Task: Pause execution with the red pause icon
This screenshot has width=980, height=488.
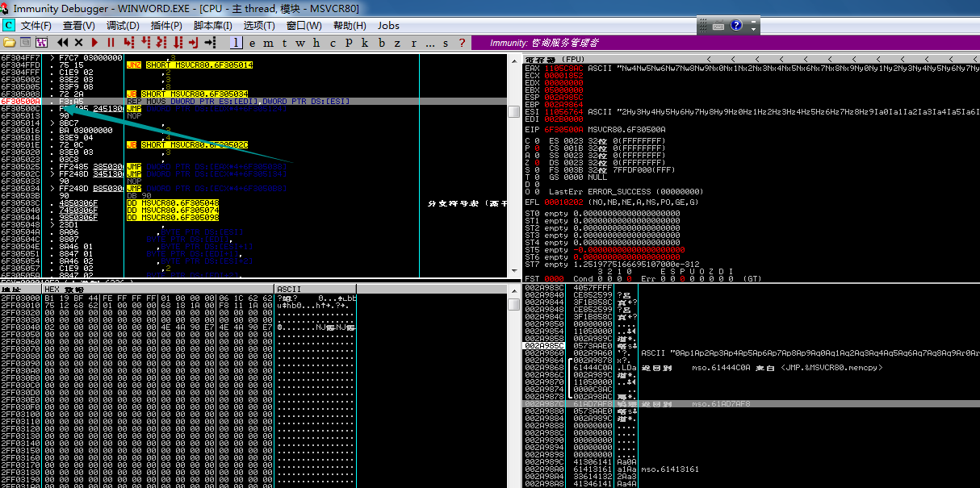Action: click(x=111, y=42)
